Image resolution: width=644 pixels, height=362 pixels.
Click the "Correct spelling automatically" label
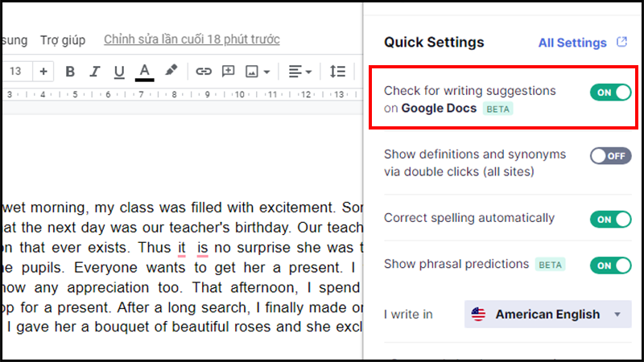click(469, 218)
